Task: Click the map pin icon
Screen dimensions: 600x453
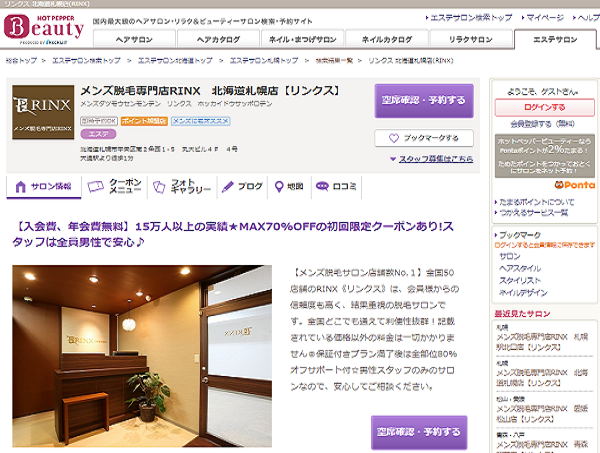Action: (x=279, y=186)
